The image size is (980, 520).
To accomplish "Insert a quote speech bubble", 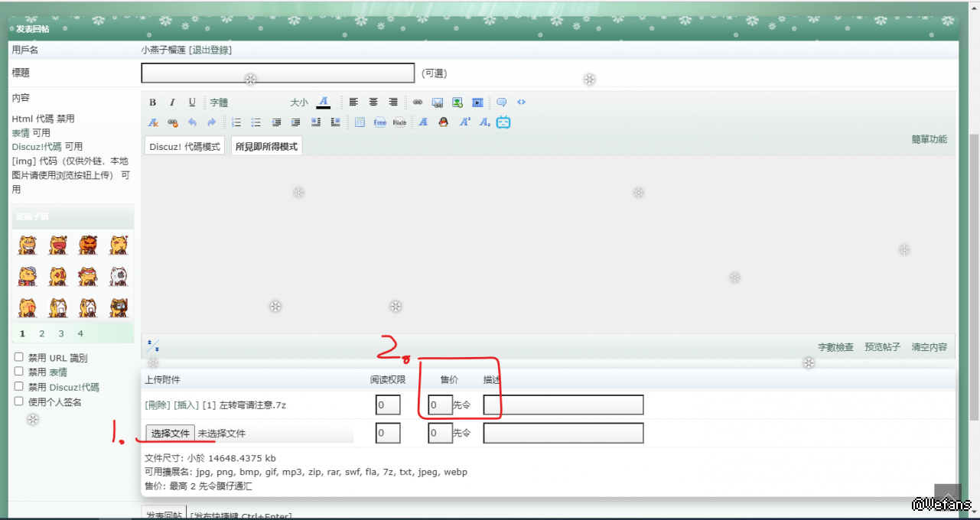I will [502, 102].
